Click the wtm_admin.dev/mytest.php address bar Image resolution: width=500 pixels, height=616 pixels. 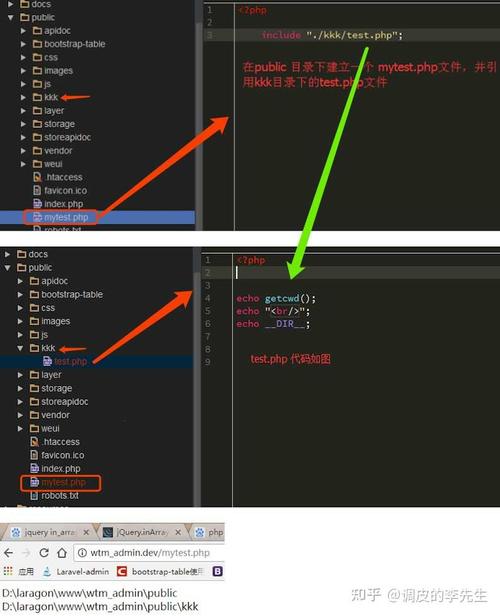[149, 553]
